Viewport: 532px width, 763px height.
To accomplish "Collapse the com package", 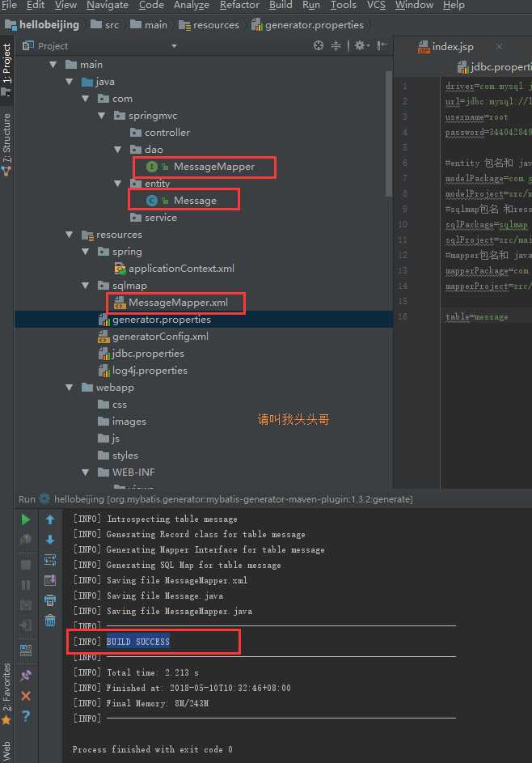I will pyautogui.click(x=86, y=99).
